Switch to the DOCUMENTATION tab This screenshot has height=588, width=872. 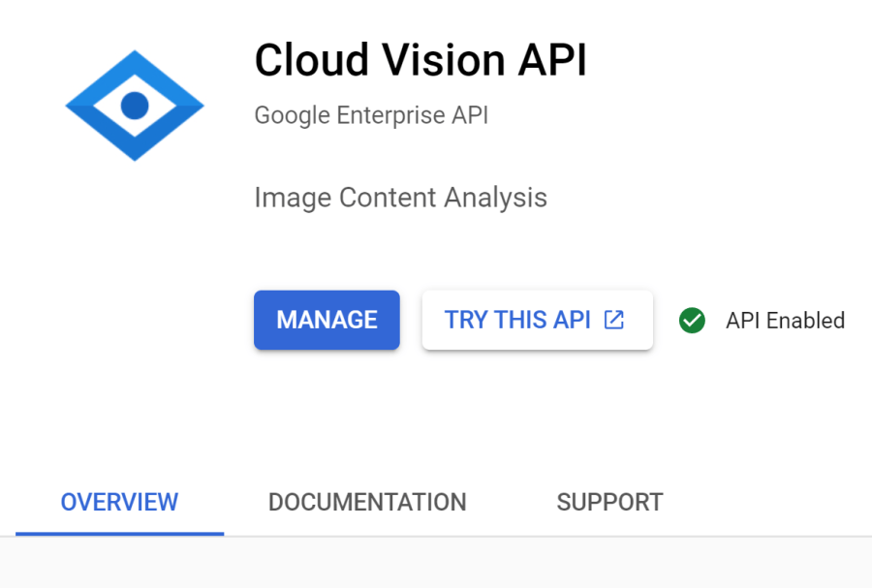pos(367,503)
